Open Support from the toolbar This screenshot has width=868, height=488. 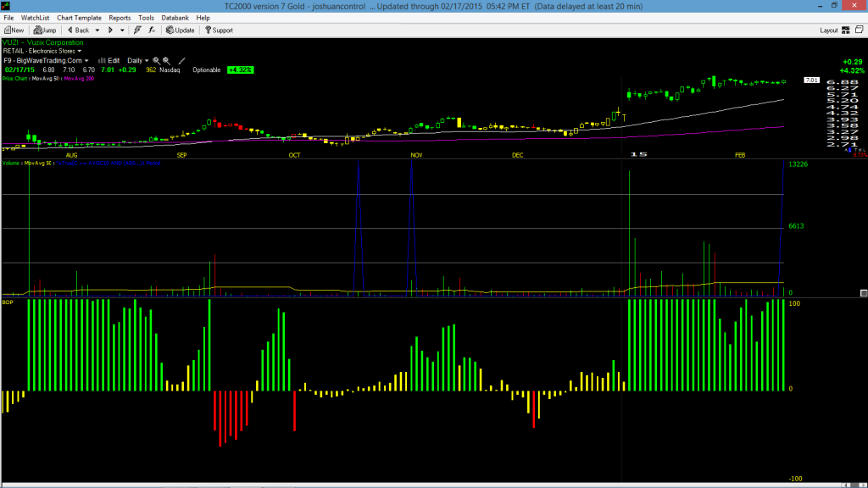(x=220, y=30)
